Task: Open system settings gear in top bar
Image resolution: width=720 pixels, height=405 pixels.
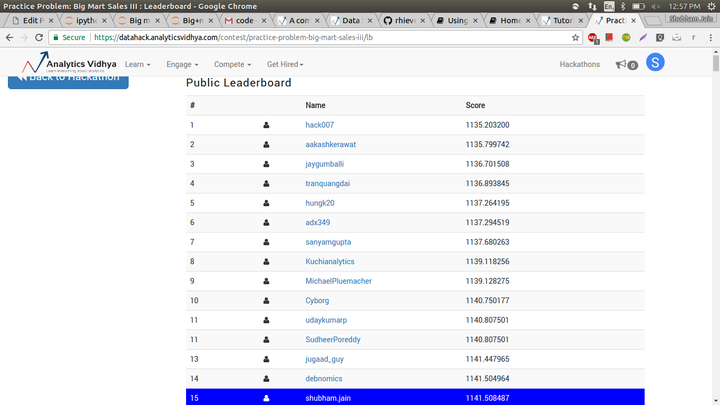Action: tap(711, 6)
